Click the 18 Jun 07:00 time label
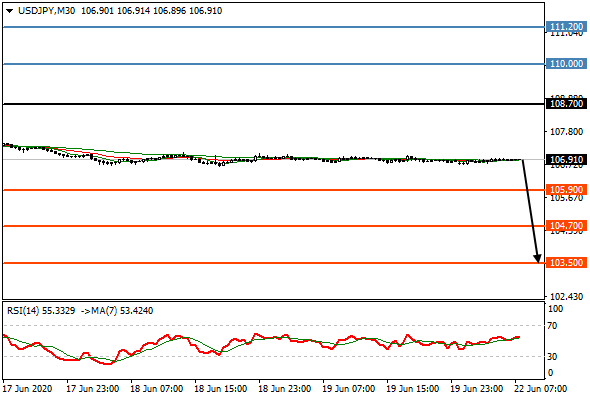The width and height of the screenshot is (590, 400). (x=157, y=389)
